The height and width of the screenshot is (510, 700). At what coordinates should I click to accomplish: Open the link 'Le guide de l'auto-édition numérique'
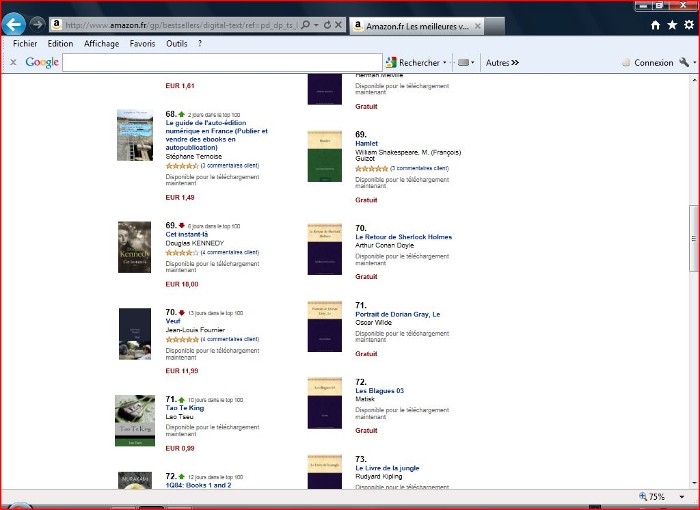tap(217, 135)
